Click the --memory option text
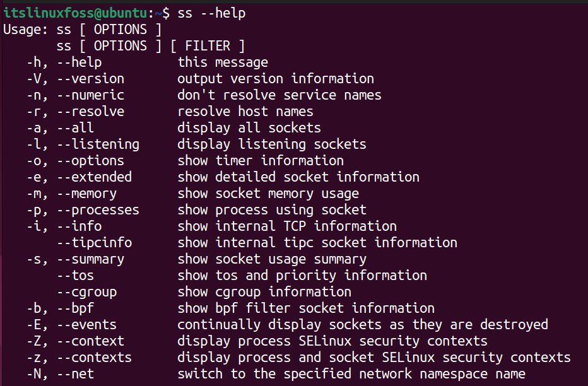The width and height of the screenshot is (588, 386). [x=86, y=194]
